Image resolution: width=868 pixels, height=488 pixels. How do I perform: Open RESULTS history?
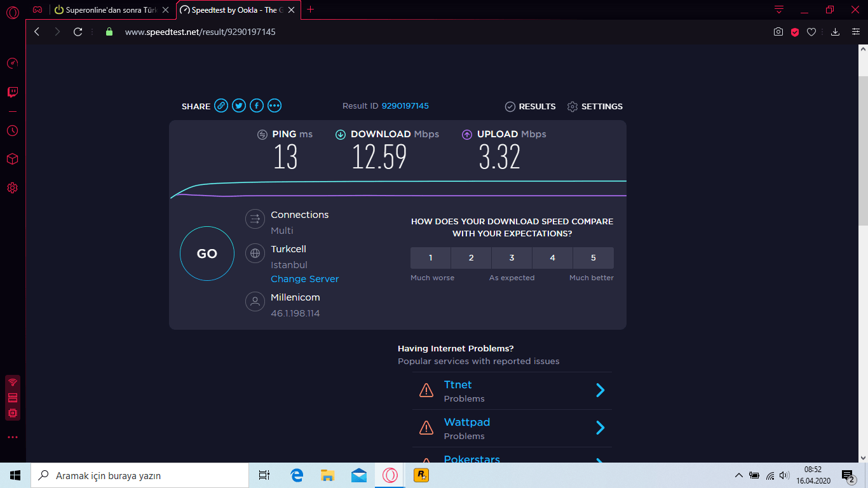530,107
